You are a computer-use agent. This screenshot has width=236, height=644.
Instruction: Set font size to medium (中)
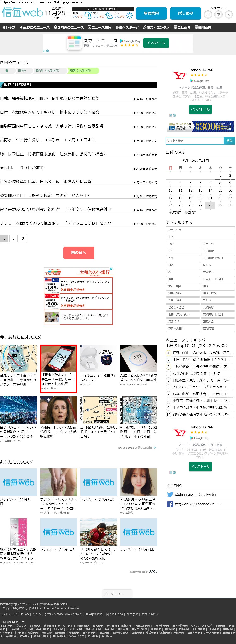(x=218, y=14)
